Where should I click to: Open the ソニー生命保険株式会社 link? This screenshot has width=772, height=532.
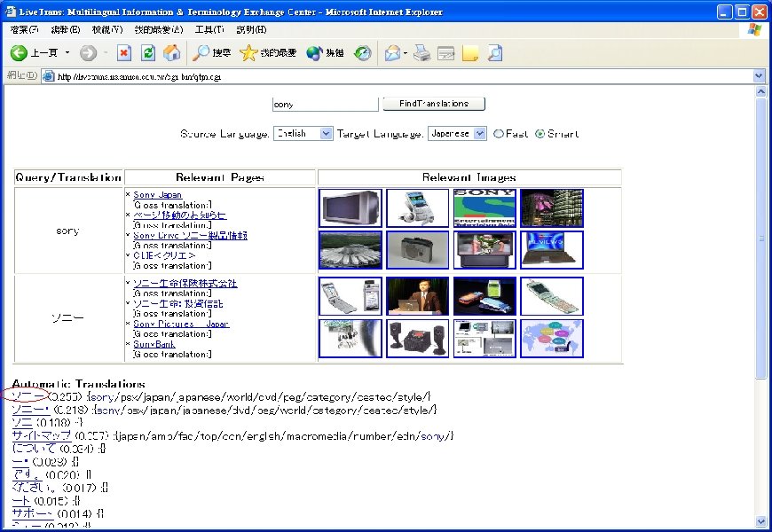coord(185,284)
